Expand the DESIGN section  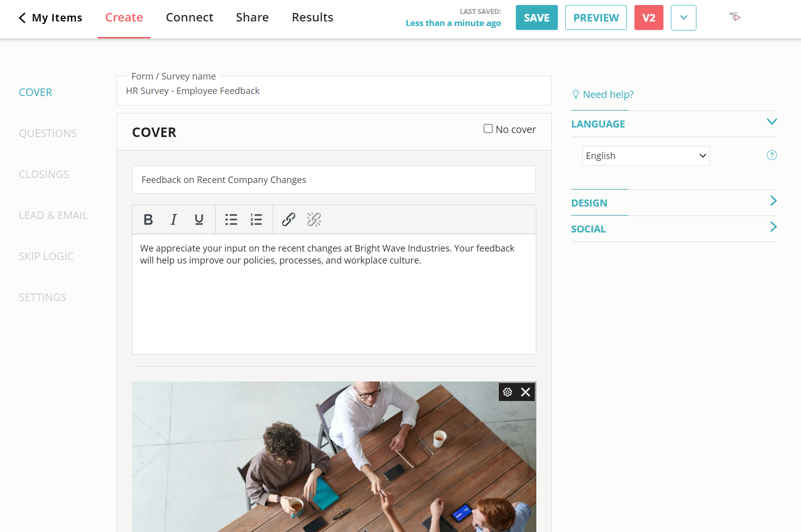(x=773, y=200)
